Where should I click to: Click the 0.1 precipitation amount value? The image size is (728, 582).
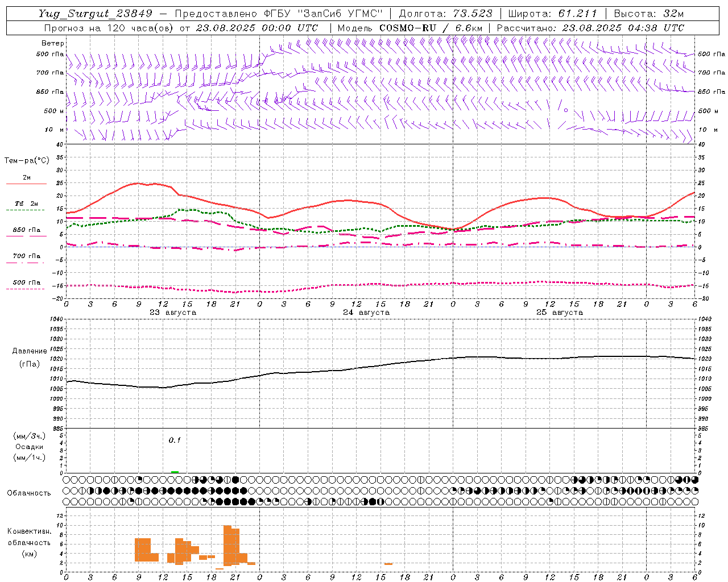(x=175, y=440)
